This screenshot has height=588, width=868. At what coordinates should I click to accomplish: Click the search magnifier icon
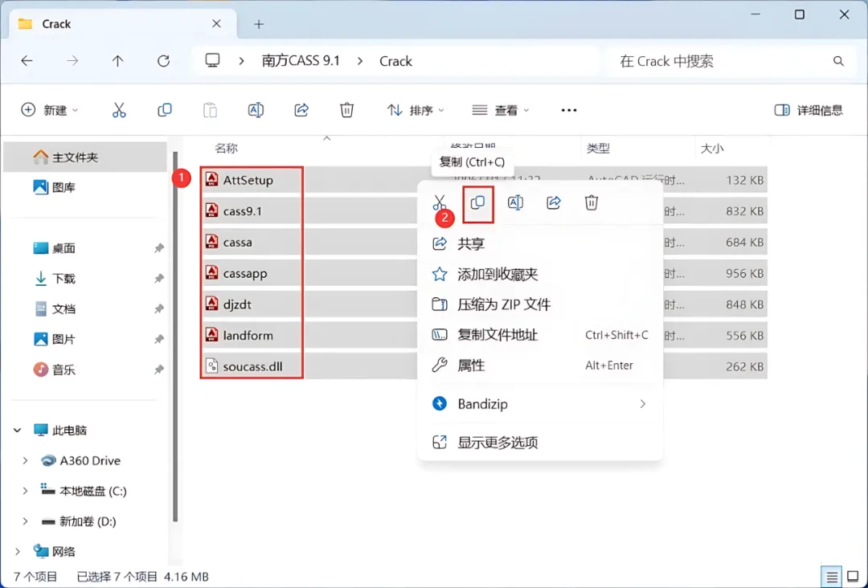pyautogui.click(x=838, y=61)
